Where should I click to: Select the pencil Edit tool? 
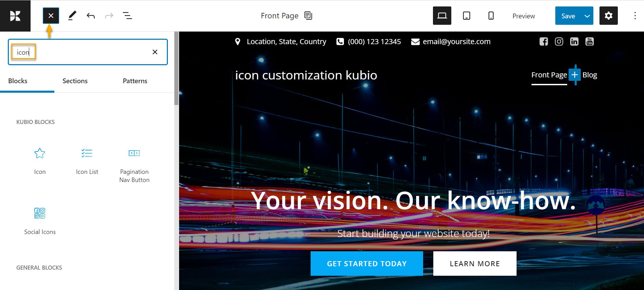pyautogui.click(x=72, y=16)
